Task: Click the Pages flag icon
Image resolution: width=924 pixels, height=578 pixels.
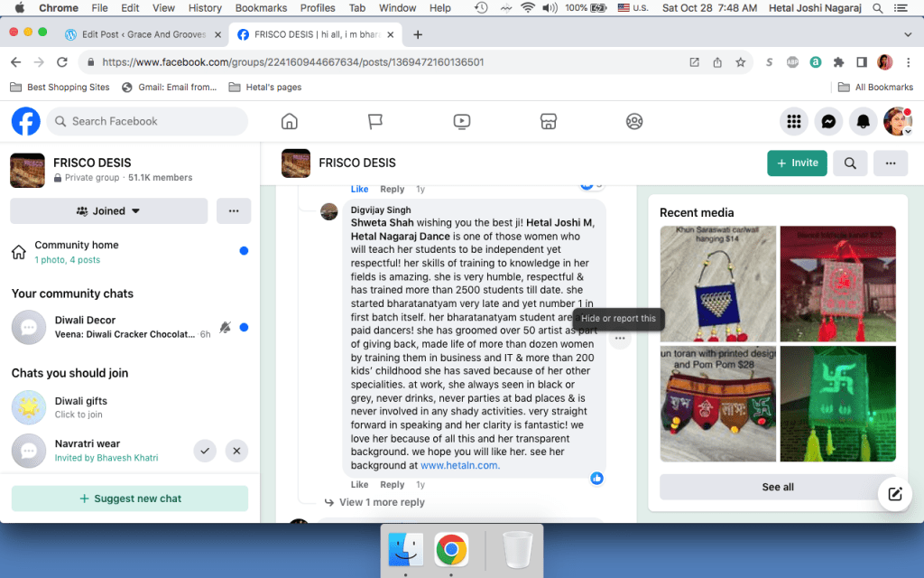Action: 375,121
